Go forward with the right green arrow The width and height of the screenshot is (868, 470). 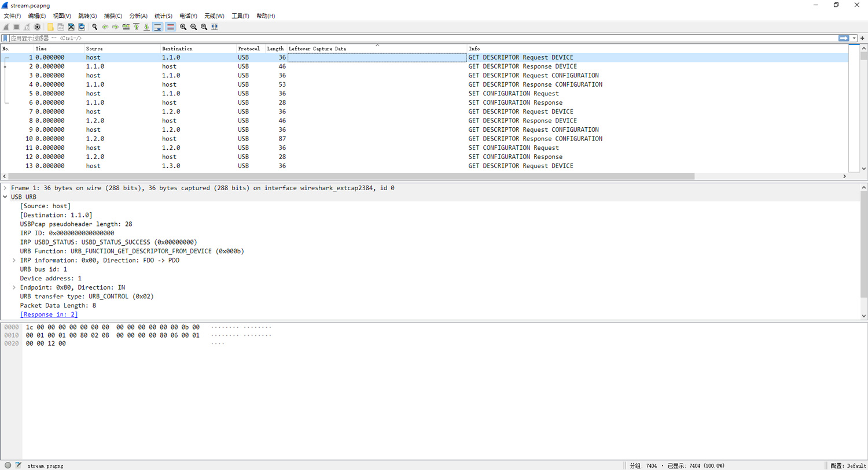point(116,27)
